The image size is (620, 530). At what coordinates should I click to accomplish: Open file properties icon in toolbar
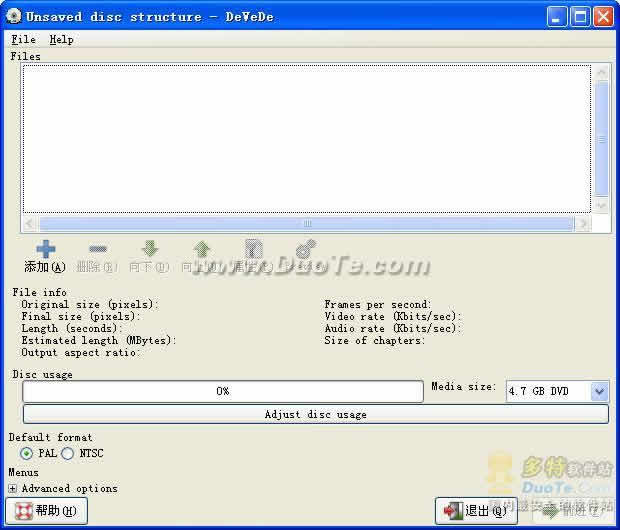[x=253, y=249]
